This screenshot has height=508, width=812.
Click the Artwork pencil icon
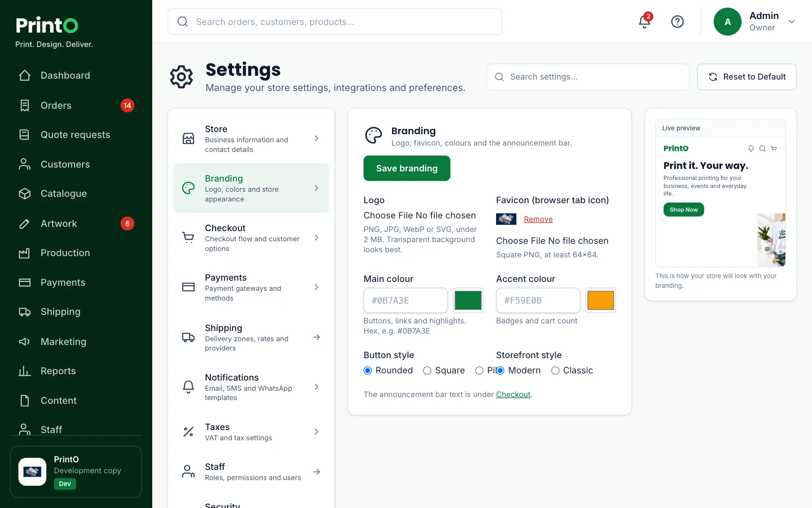coord(25,224)
